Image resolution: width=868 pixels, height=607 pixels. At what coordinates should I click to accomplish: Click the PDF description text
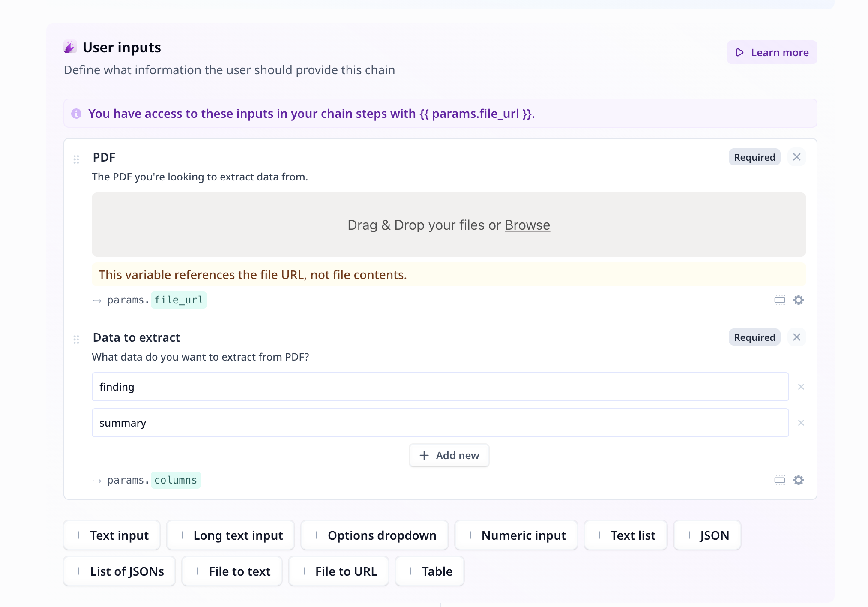click(200, 177)
